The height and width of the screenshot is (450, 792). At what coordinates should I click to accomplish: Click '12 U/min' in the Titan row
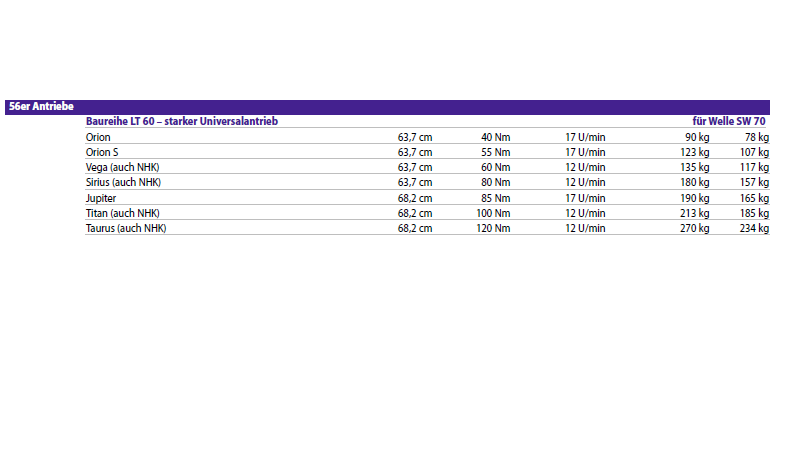click(585, 214)
